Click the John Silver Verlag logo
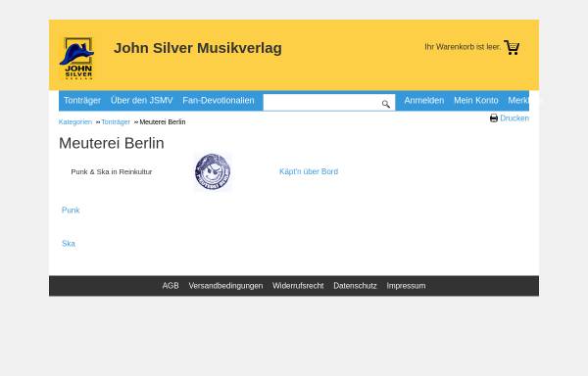 point(77,59)
